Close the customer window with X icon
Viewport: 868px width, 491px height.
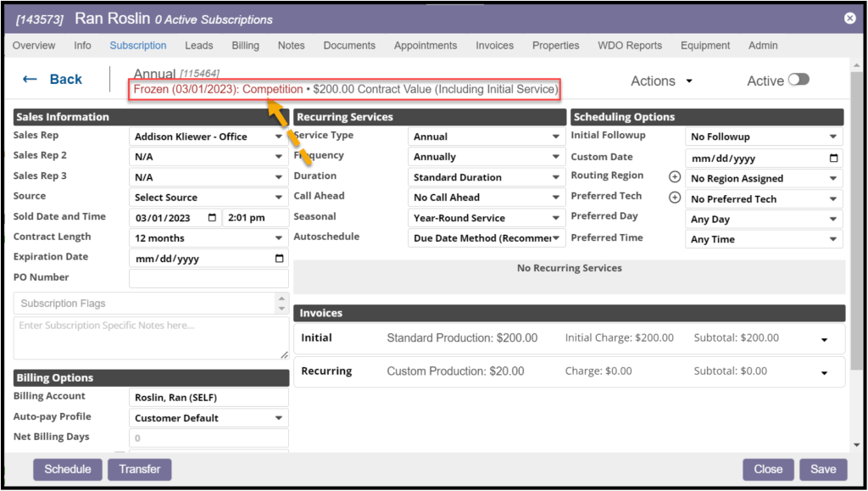[849, 18]
